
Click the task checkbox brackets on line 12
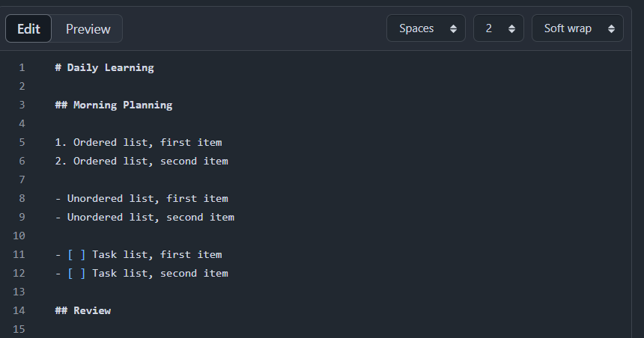pyautogui.click(x=77, y=274)
